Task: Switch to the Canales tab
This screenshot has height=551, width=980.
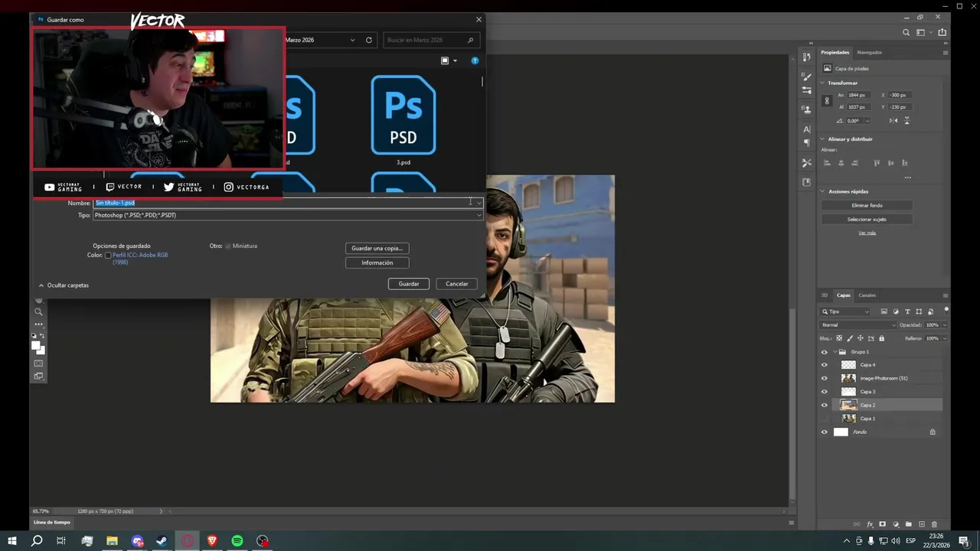Action: (867, 295)
